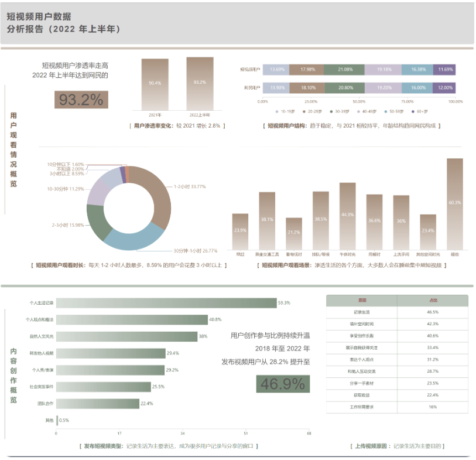Viewport: 476px width, 460px height.
Task: Click the 个人秀/表演 29.2% bar
Action: point(111,370)
